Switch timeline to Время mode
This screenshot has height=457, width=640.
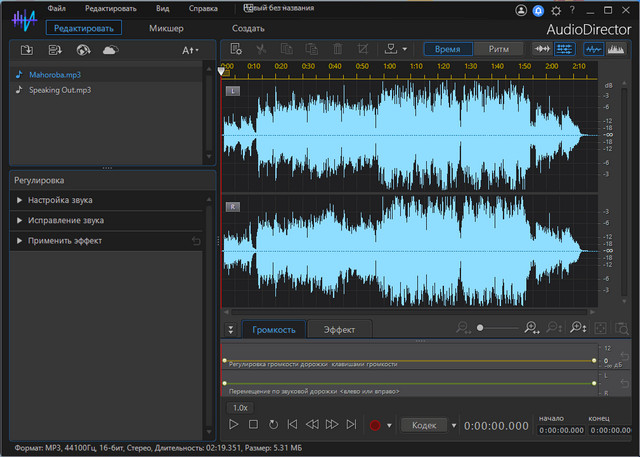pos(448,48)
